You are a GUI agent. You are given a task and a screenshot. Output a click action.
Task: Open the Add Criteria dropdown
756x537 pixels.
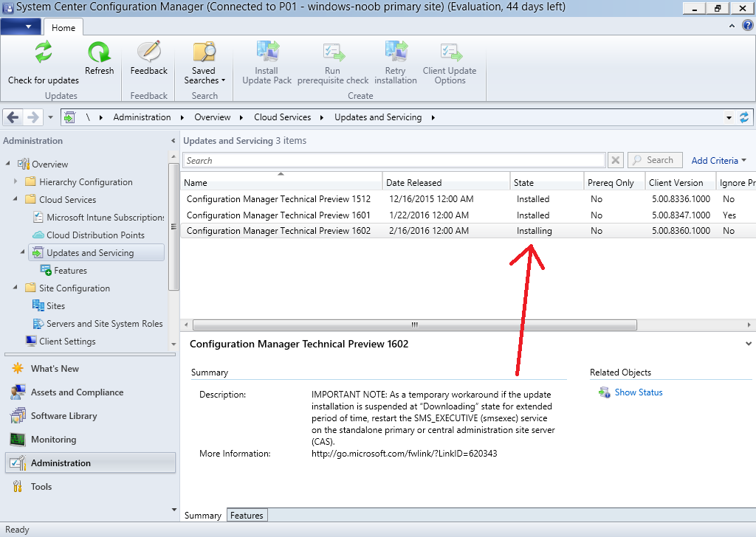(718, 160)
